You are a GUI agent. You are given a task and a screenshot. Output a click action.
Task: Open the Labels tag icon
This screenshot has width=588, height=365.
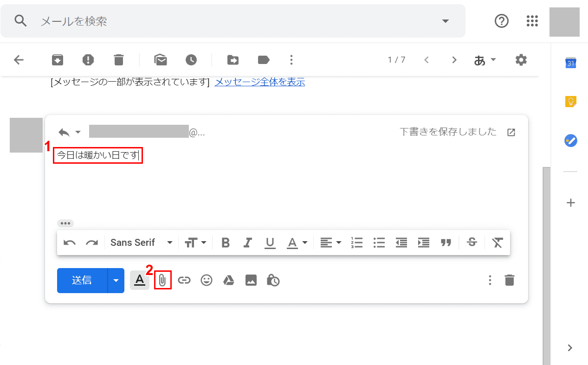[x=264, y=60]
